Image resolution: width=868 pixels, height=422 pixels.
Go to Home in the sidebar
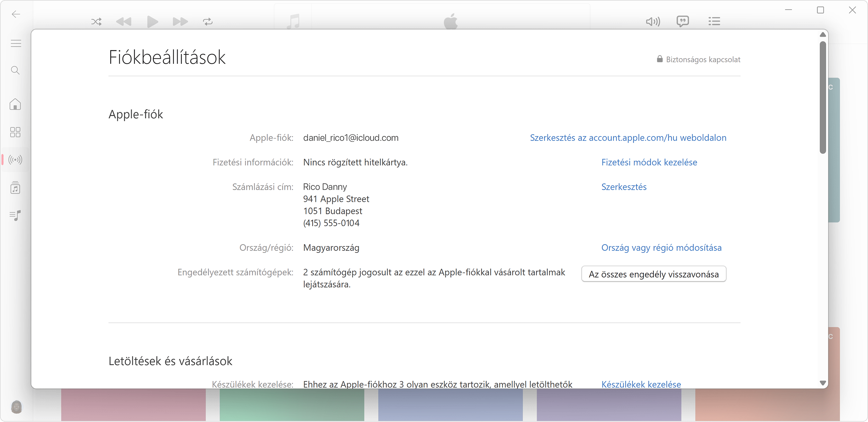[15, 104]
